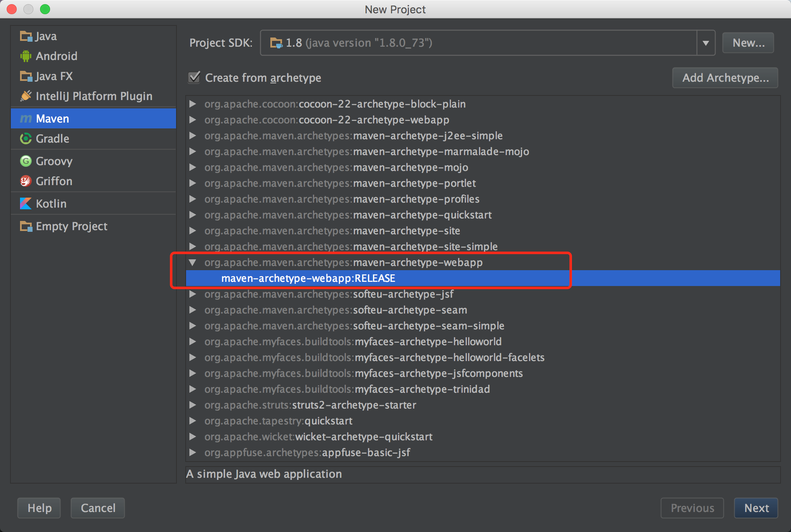Click the New... SDK button
791x532 pixels.
(x=748, y=43)
